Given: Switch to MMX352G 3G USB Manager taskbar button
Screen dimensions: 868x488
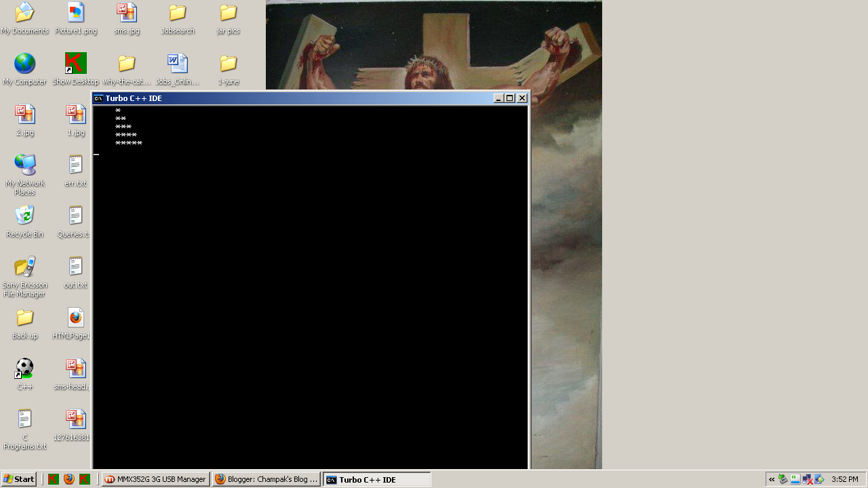Looking at the screenshot, I should [155, 479].
